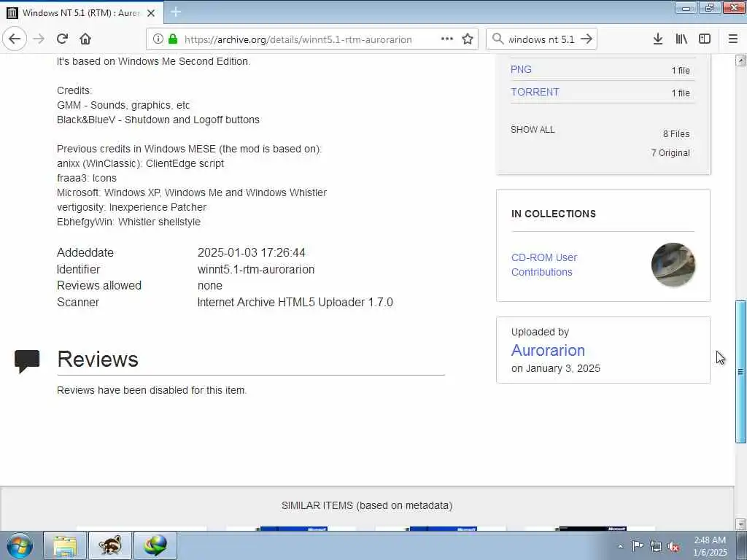The height and width of the screenshot is (560, 747).
Task: Click the search box with windows nt 5.1
Action: pyautogui.click(x=541, y=39)
